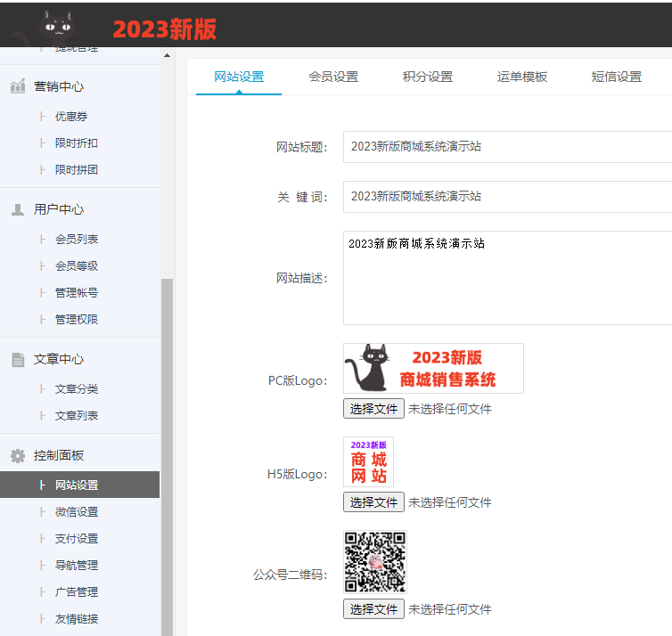The width and height of the screenshot is (672, 636).
Task: Click 选择文件 button for PC版Logo
Action: tap(373, 409)
